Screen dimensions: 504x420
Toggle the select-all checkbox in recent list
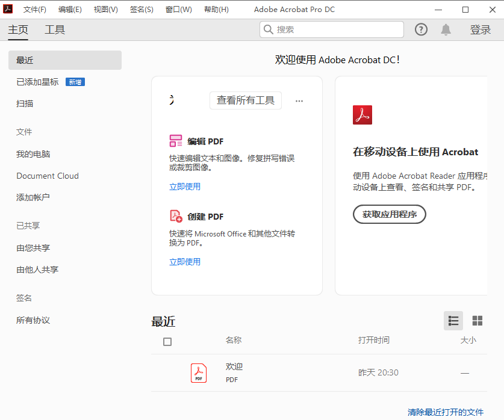pos(167,342)
